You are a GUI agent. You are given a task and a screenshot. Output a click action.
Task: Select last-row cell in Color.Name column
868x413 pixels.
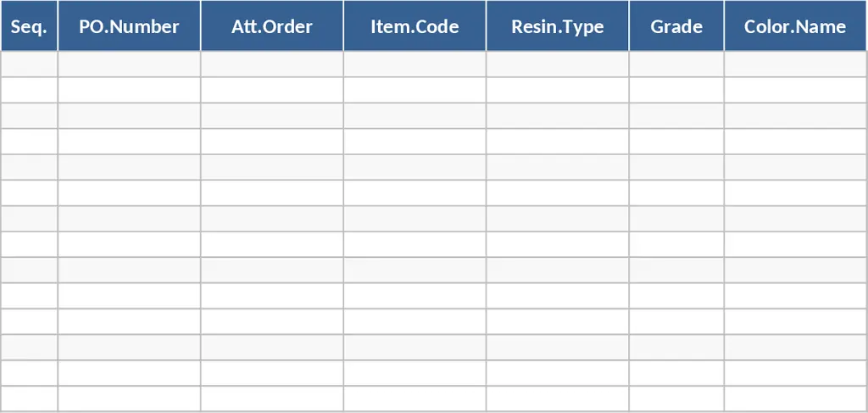click(795, 399)
